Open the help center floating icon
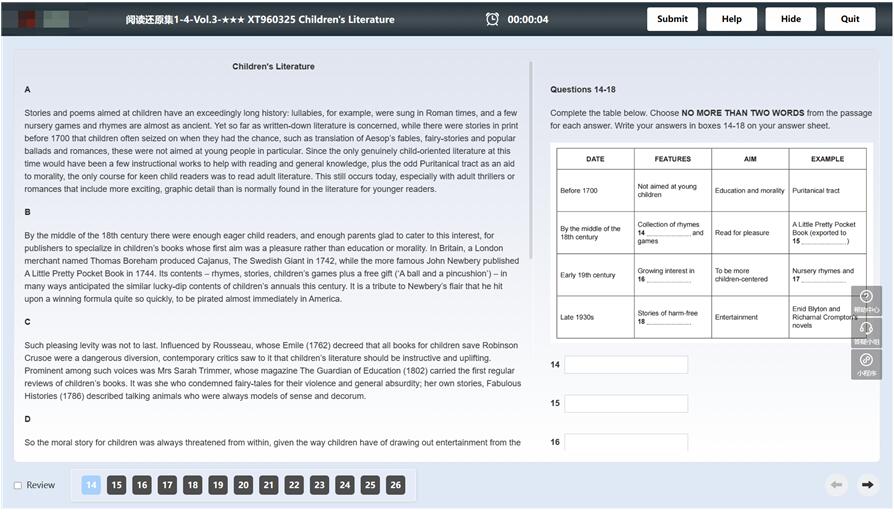 (866, 301)
